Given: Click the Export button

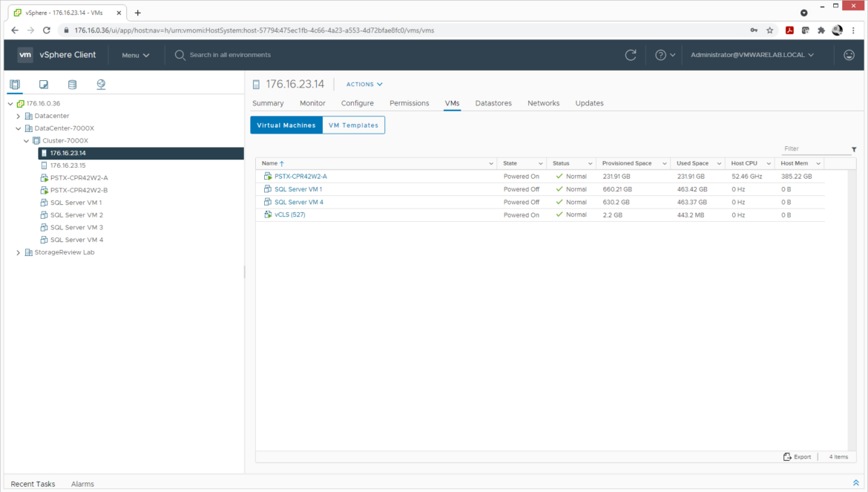Looking at the screenshot, I should click(797, 456).
